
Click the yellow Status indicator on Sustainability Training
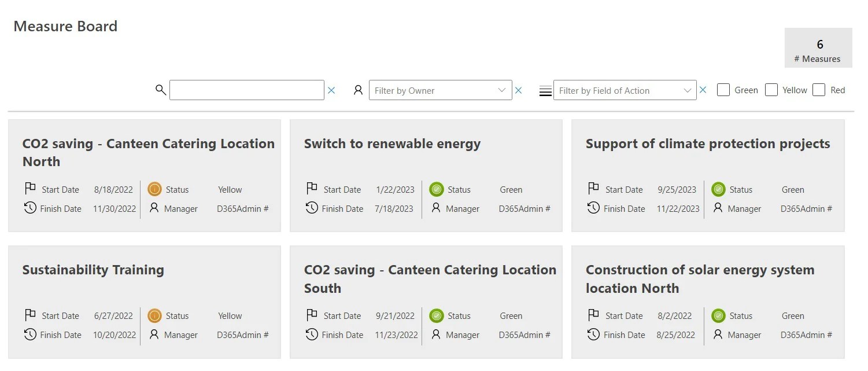tap(154, 315)
